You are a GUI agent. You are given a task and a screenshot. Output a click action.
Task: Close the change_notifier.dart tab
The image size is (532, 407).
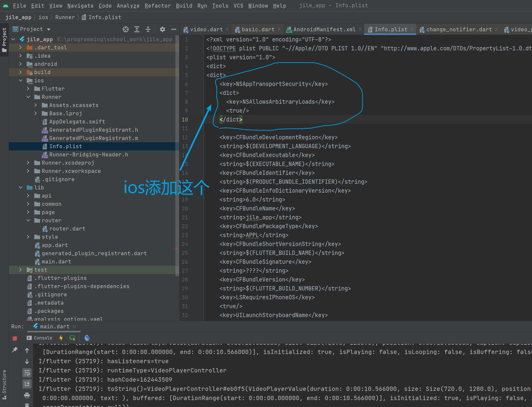[x=496, y=29]
